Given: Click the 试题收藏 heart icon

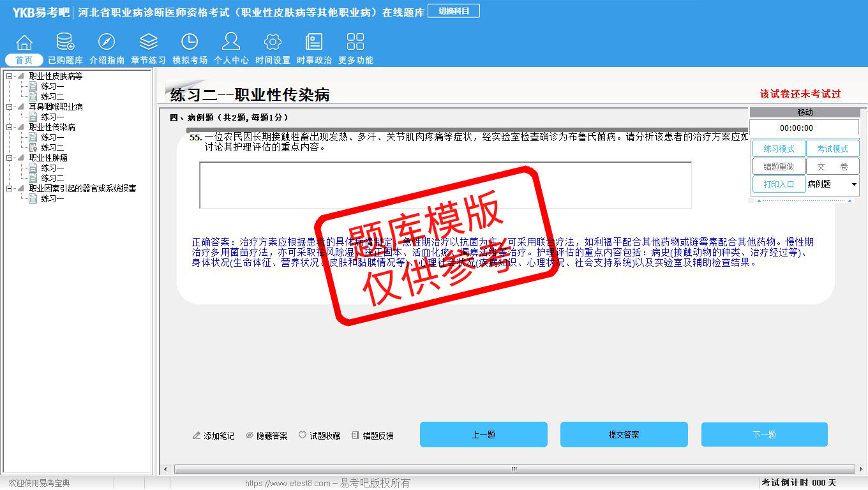Looking at the screenshot, I should click(303, 435).
